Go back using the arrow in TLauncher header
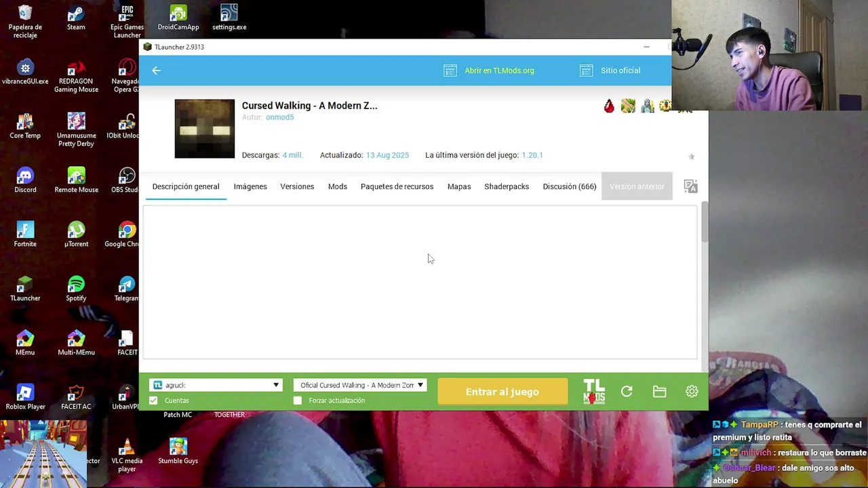 click(156, 70)
